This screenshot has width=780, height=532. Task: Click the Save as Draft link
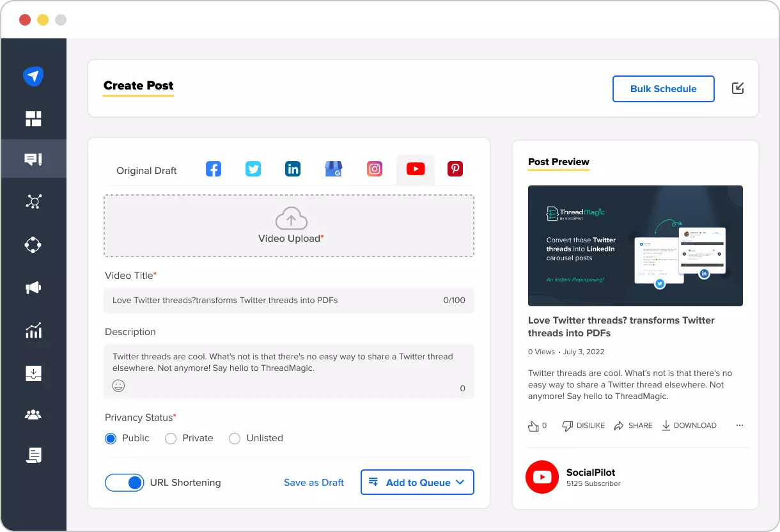point(314,483)
